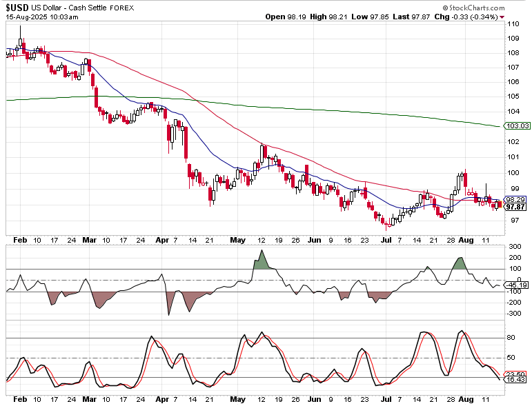Click the 80 overbought level label
The width and height of the screenshot is (532, 406).
pos(511,338)
